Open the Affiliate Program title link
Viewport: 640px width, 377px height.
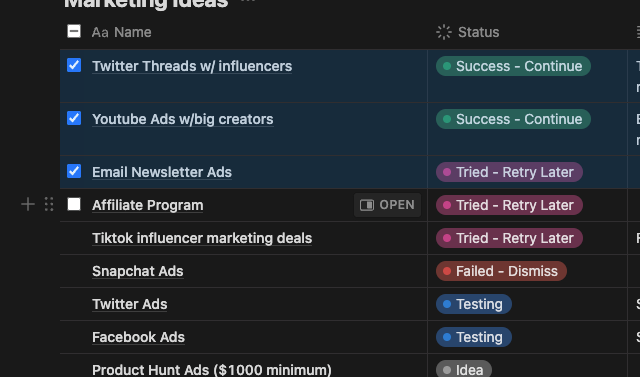147,205
